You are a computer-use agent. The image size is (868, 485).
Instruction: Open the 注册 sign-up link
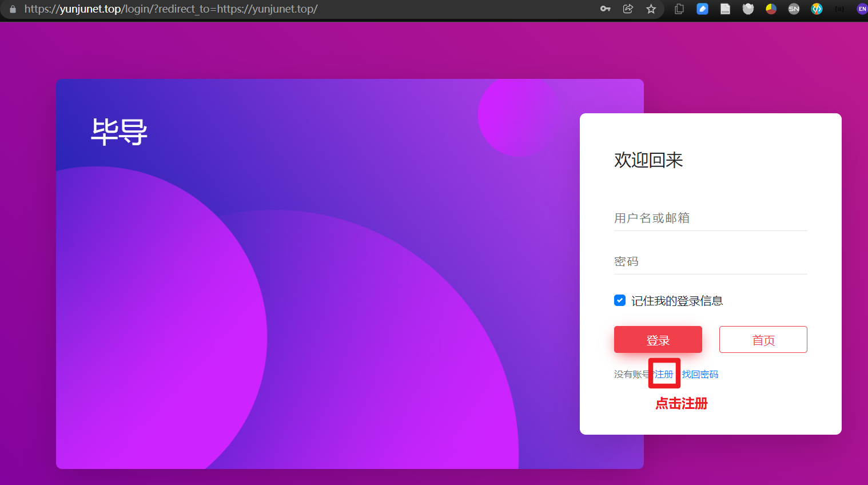664,374
